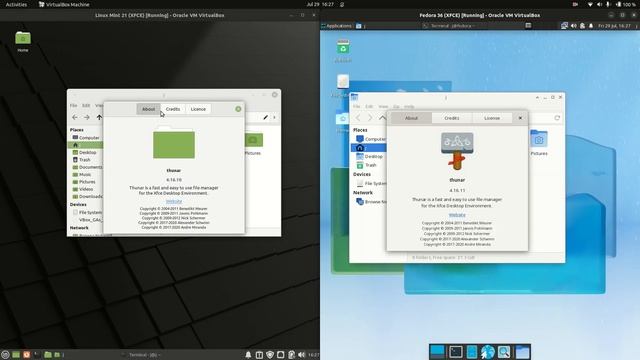Click network icon in Fedora panel
This screenshot has width=640, height=360.
click(564, 26)
